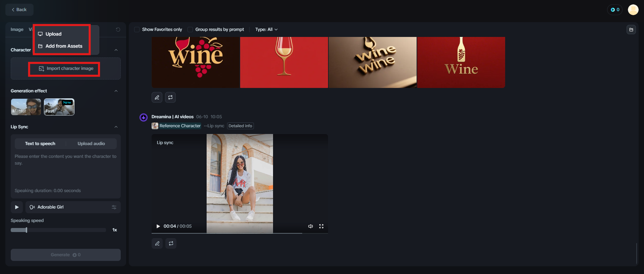The width and height of the screenshot is (644, 274).
Task: Open voice settings sliders icon for Adorable Girl
Action: coord(114,207)
